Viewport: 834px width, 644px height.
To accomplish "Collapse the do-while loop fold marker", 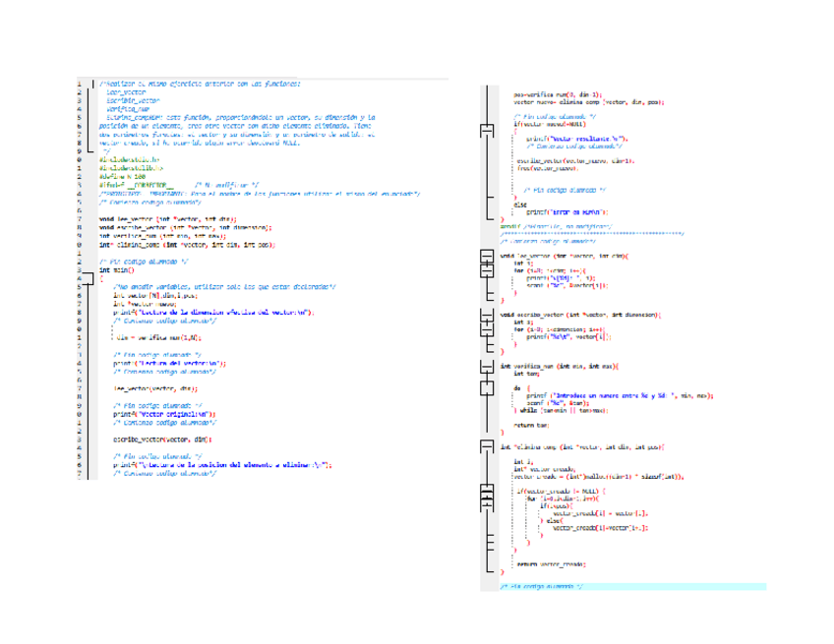I will (x=484, y=388).
